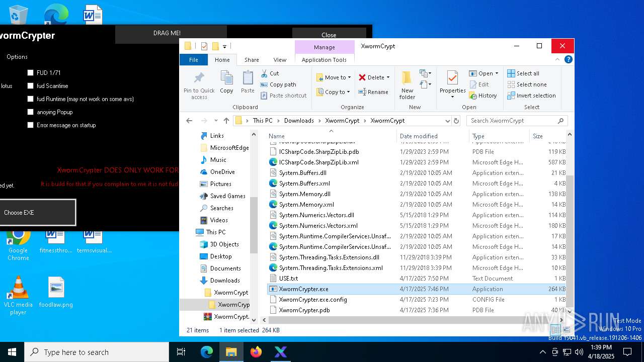Viewport: 644px width, 362px height.
Task: Open the File menu tab
Action: point(194,59)
